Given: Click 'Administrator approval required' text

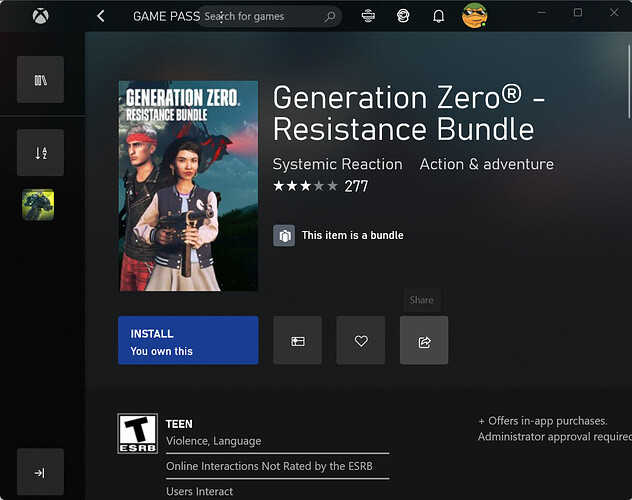Looking at the screenshot, I should pyautogui.click(x=555, y=437).
